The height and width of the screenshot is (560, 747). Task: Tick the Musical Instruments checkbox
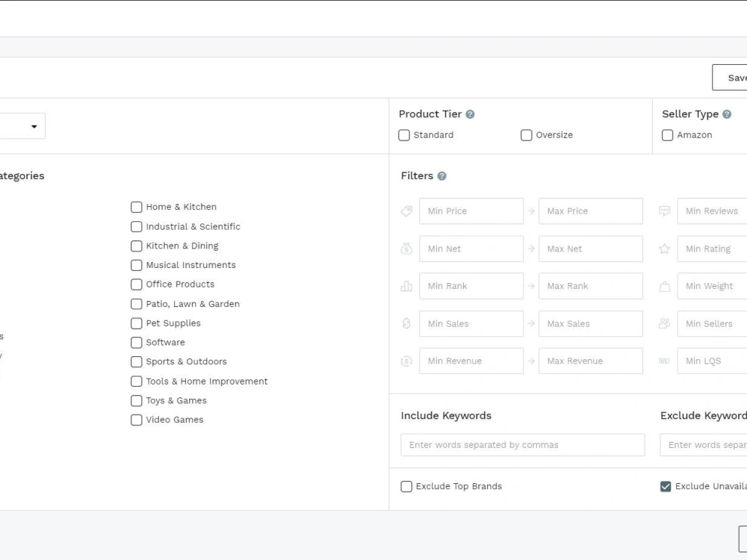tap(136, 265)
